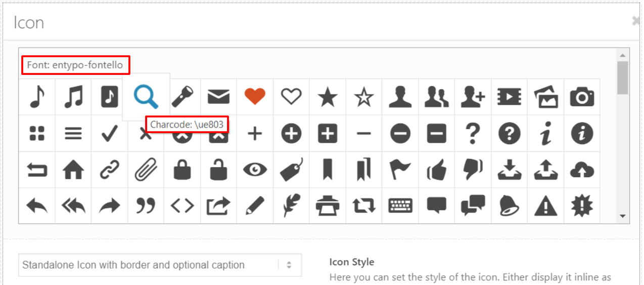This screenshot has height=285, width=644.
Task: Open the Standalone Icon style dropdown
Action: 160,265
